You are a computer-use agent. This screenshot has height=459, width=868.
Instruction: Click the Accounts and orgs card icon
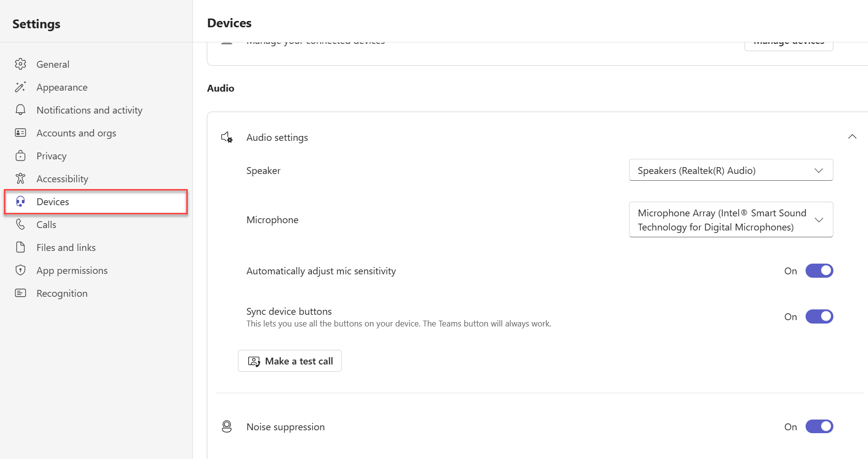(20, 133)
